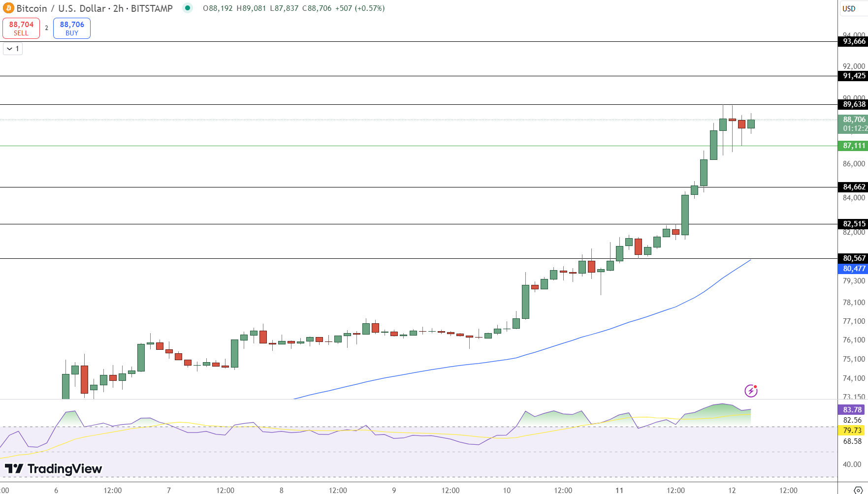
Task: Click the purple 83.78 RSI value label
Action: tap(851, 409)
